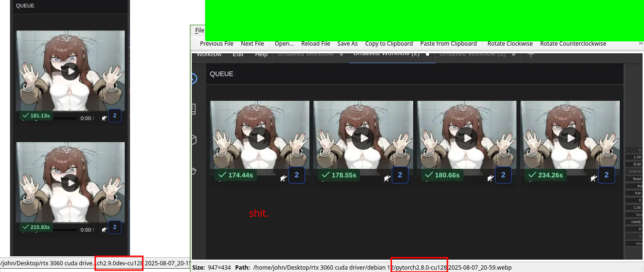
Task: Open the Help menu in ComfyUI
Action: (261, 54)
